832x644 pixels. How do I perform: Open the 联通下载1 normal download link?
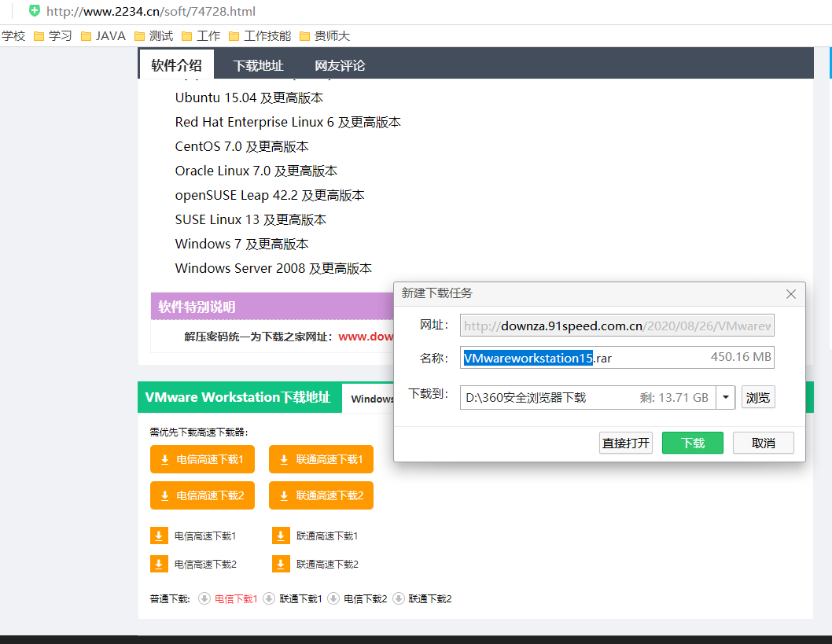[301, 599]
